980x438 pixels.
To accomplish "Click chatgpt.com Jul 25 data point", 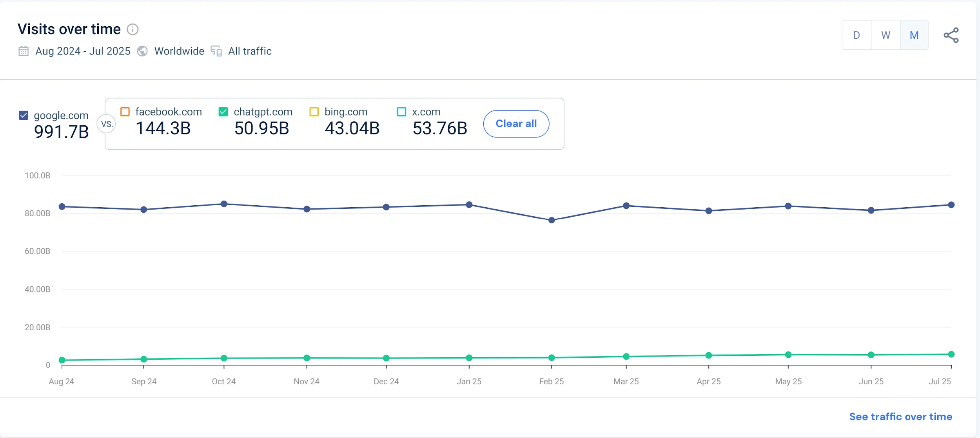I will tap(951, 354).
